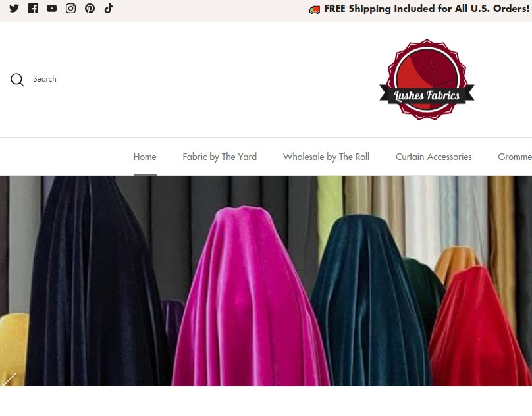Open the Instagram social icon
This screenshot has width=532, height=416.
[70, 8]
